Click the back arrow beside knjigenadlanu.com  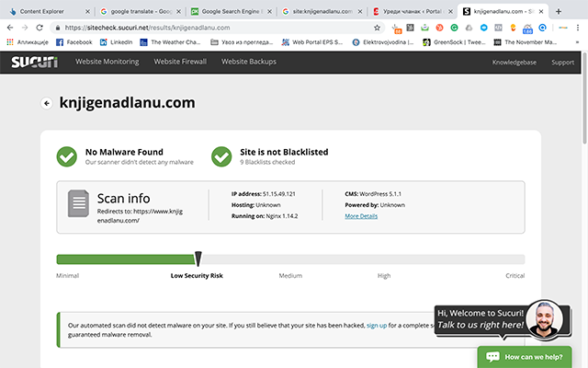(46, 103)
